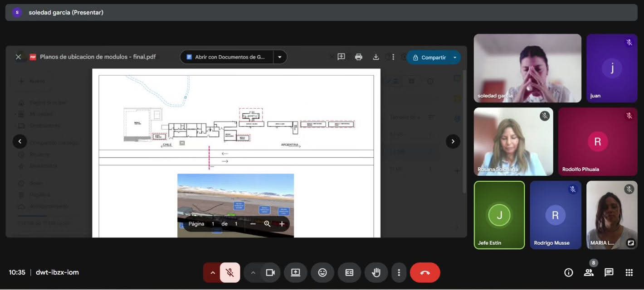644x290 pixels.
Task: Go to next file with right arrow
Action: coord(453,141)
